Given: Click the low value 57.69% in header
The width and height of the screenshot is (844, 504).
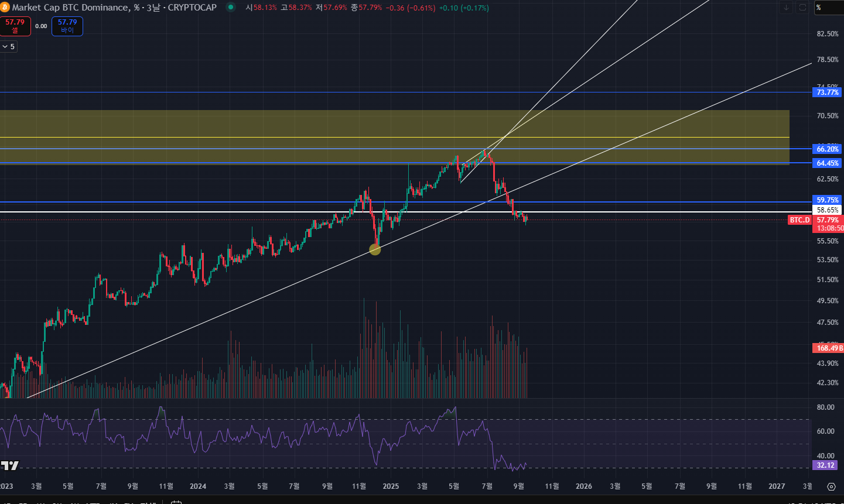Looking at the screenshot, I should pyautogui.click(x=335, y=8).
